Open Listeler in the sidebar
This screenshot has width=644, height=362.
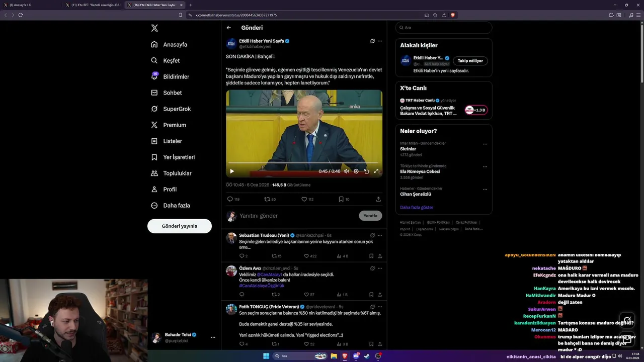[x=167, y=141]
